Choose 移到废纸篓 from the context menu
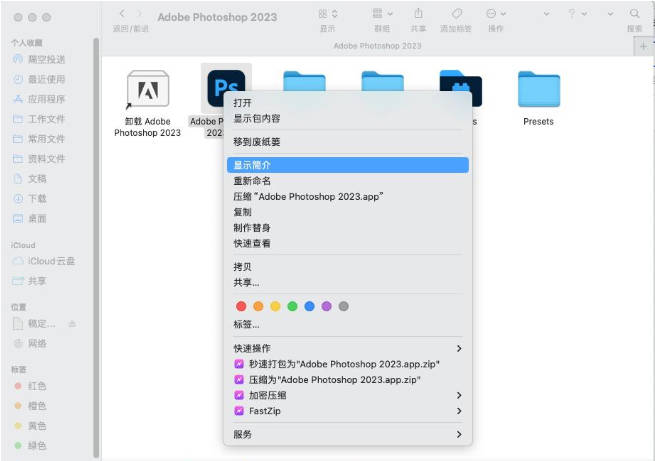The height and width of the screenshot is (461, 655). pos(348,142)
